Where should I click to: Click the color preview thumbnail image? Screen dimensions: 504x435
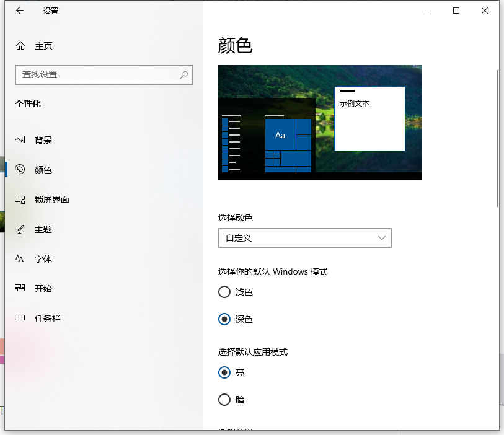click(x=319, y=122)
